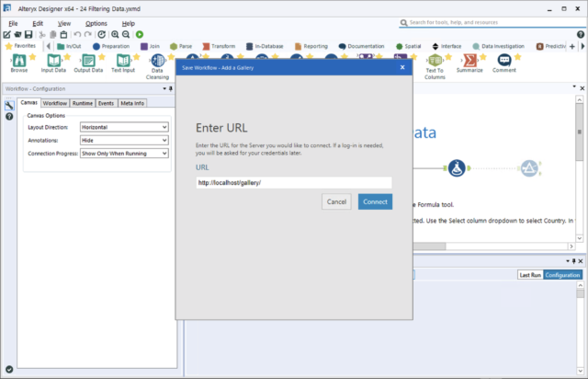588x379 pixels.
Task: Open the Transform tool category
Action: point(219,46)
